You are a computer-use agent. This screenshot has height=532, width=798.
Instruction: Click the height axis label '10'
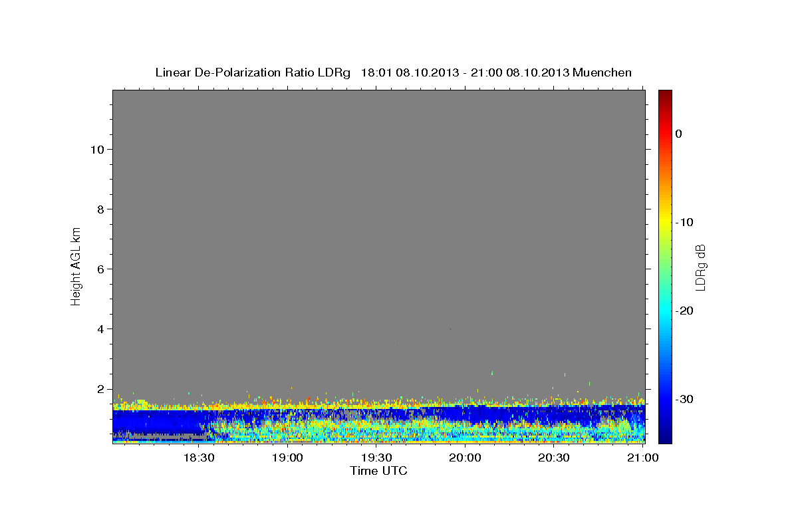pos(96,149)
